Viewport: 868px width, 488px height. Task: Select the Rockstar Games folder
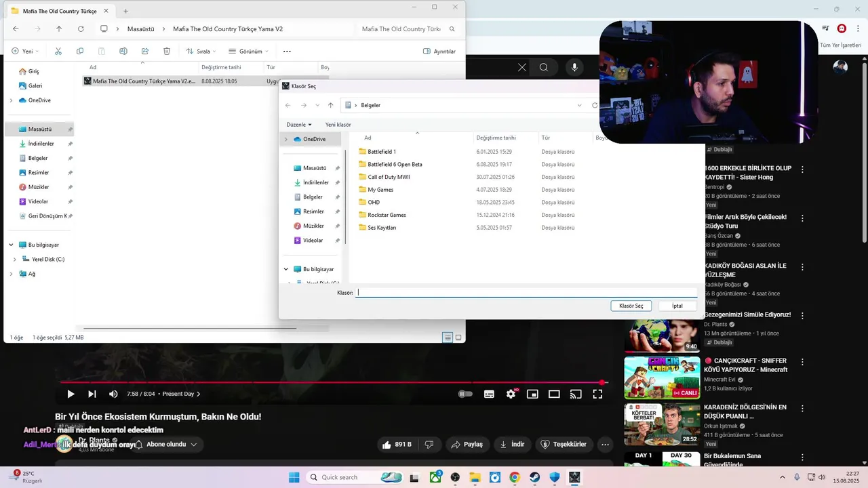387,215
